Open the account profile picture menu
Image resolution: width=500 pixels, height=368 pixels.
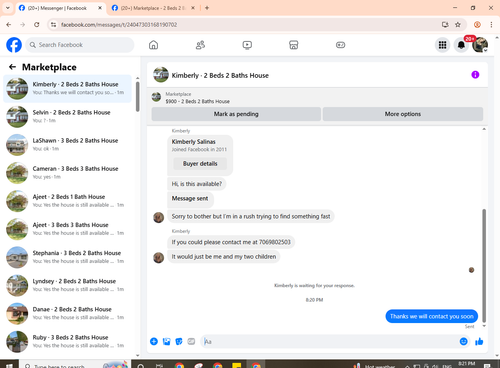coord(480,45)
